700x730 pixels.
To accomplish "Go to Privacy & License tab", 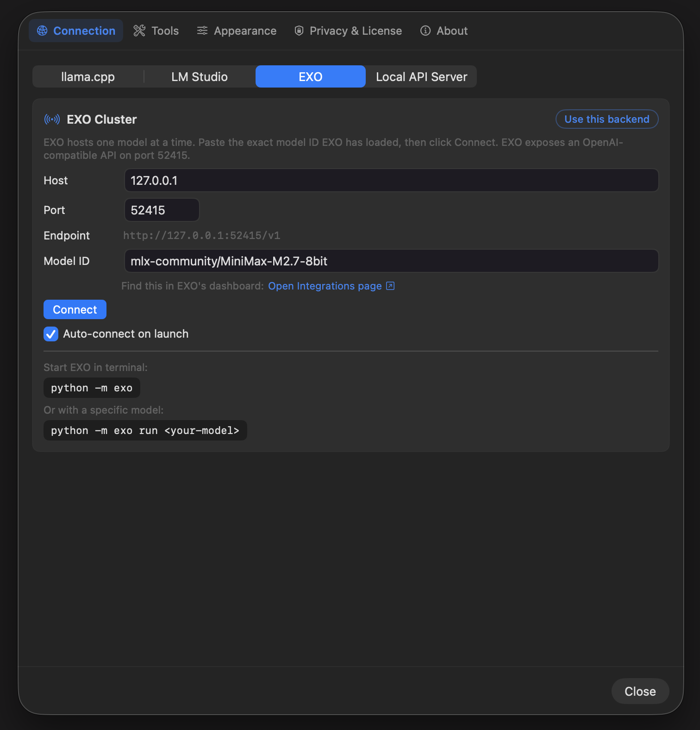I will click(x=348, y=31).
